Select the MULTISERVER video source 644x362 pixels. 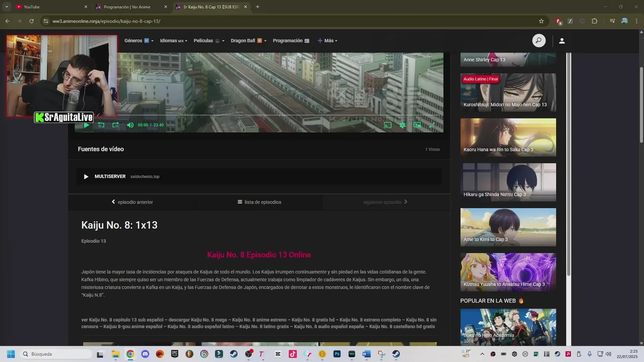pyautogui.click(x=259, y=176)
